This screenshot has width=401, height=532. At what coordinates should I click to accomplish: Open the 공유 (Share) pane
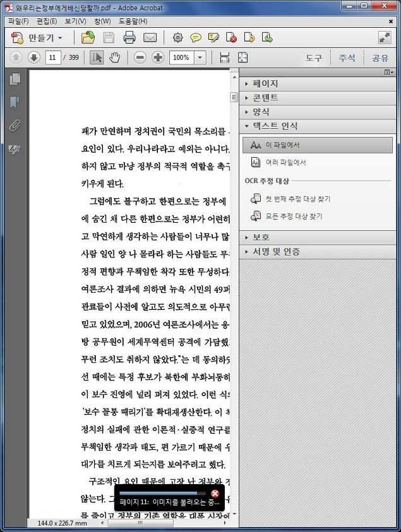coord(380,57)
